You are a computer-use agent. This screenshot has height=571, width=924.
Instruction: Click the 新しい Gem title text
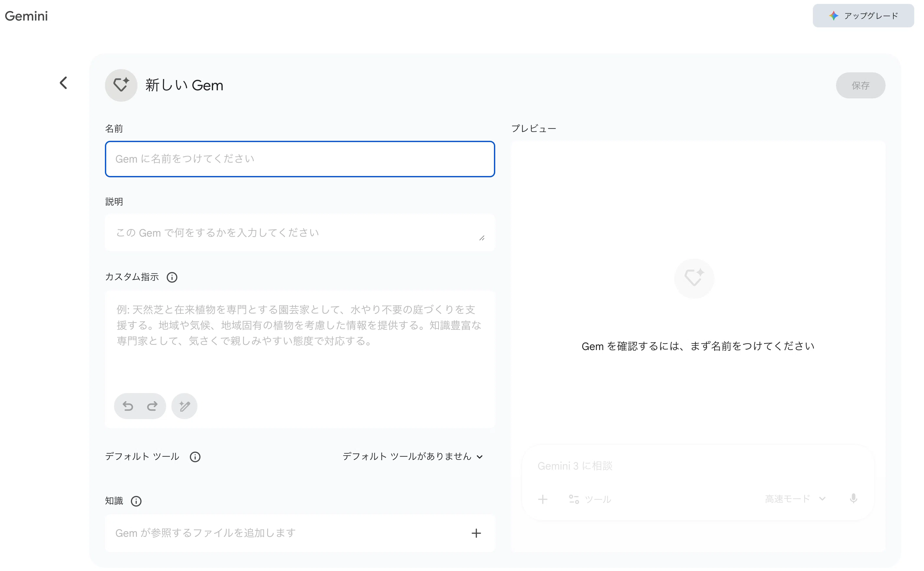point(184,85)
